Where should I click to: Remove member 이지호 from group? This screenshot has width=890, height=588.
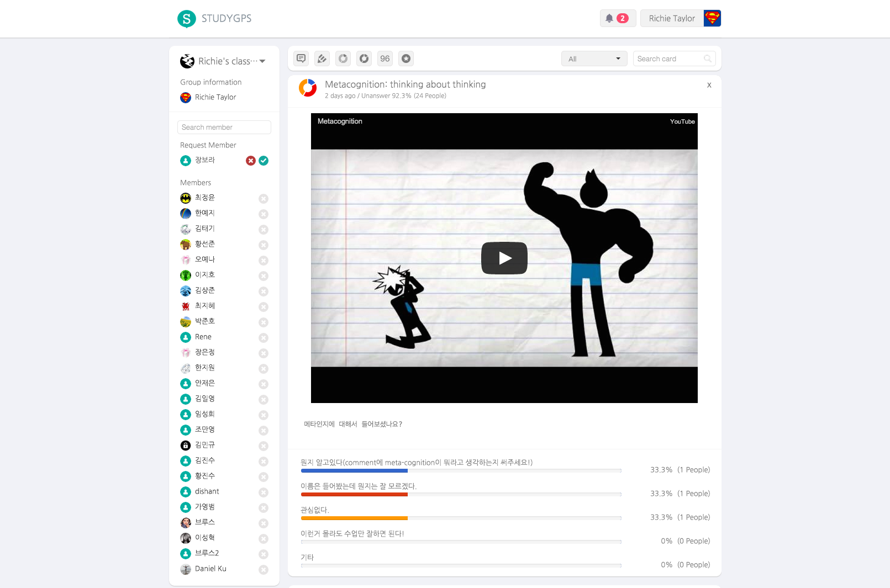click(264, 276)
